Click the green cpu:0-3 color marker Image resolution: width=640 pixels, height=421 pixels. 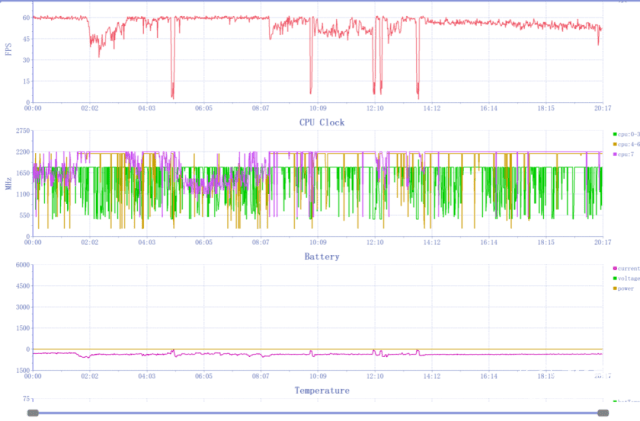pos(613,134)
